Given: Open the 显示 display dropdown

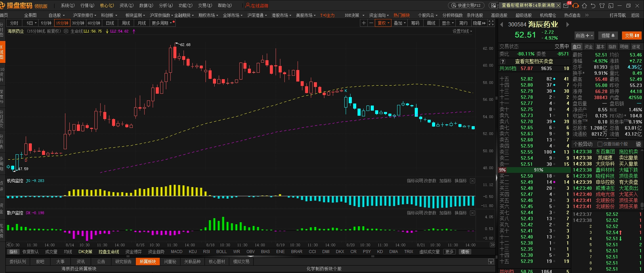Looking at the screenshot, I should tap(448, 23).
